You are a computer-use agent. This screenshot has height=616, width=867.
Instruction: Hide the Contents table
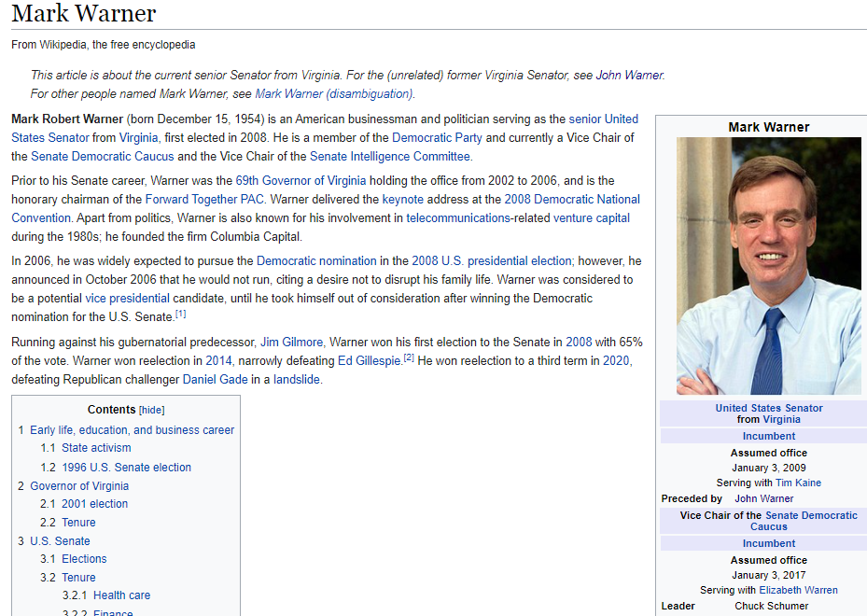coord(151,411)
